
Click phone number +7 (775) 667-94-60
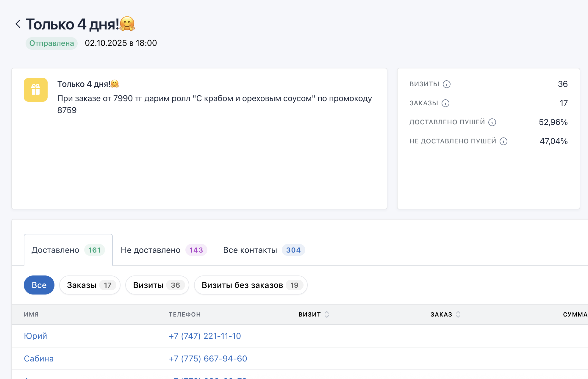tap(208, 358)
